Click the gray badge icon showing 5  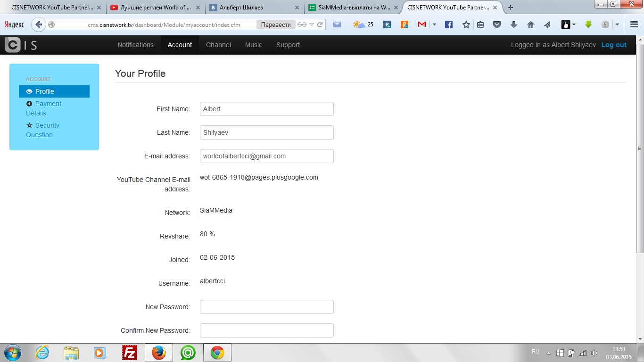pyautogui.click(x=605, y=25)
